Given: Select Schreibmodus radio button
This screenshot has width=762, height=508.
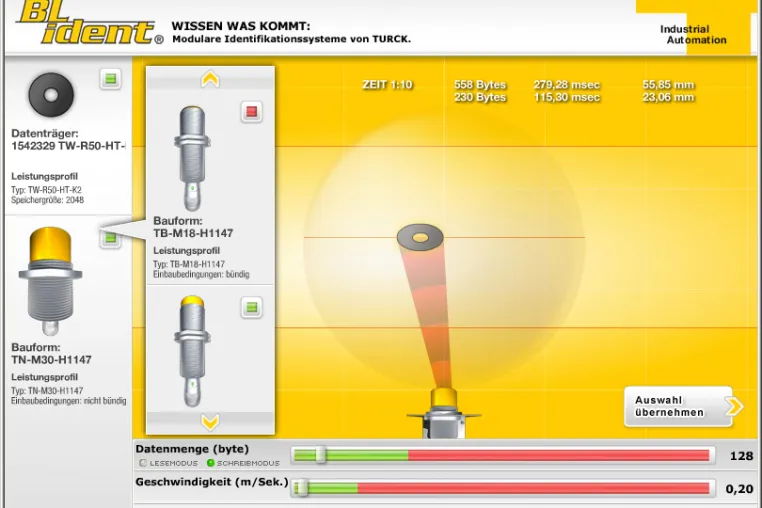Looking at the screenshot, I should pyautogui.click(x=210, y=463).
